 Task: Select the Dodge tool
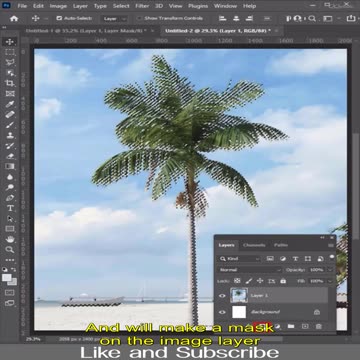coord(10,187)
